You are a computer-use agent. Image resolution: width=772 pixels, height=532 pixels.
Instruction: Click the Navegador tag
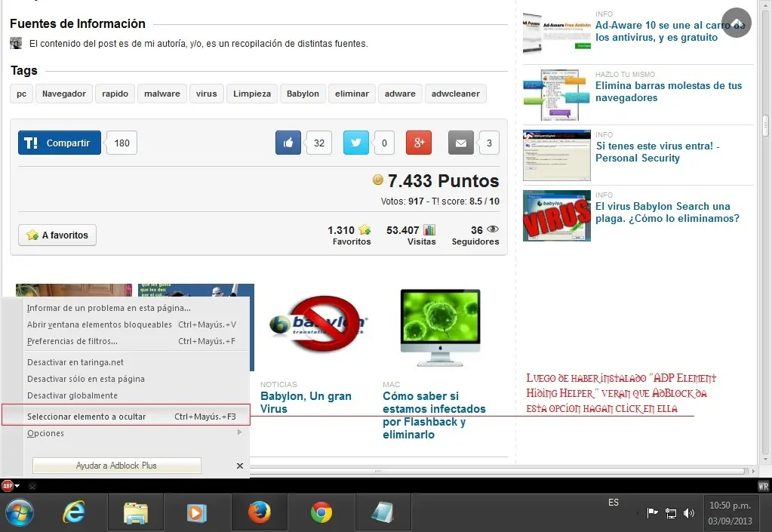pyautogui.click(x=64, y=94)
